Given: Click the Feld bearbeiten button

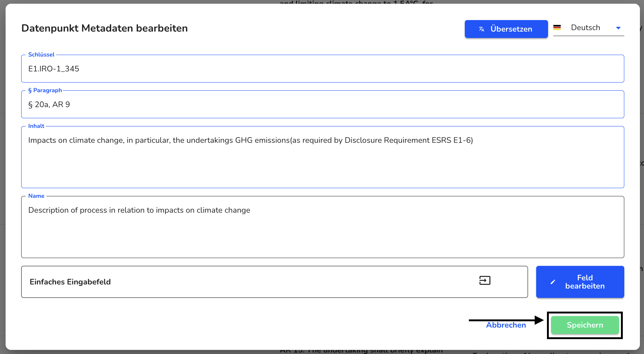Looking at the screenshot, I should (x=580, y=282).
